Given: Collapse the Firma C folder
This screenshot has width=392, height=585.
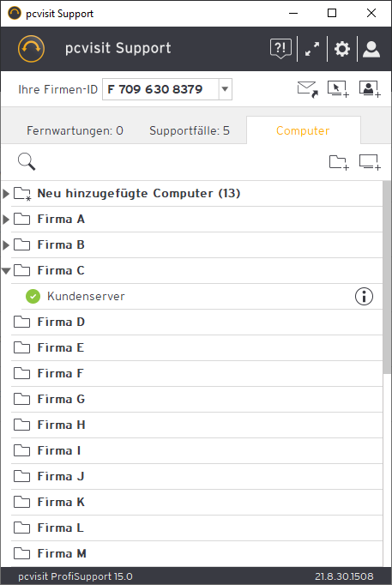Looking at the screenshot, I should [6, 271].
